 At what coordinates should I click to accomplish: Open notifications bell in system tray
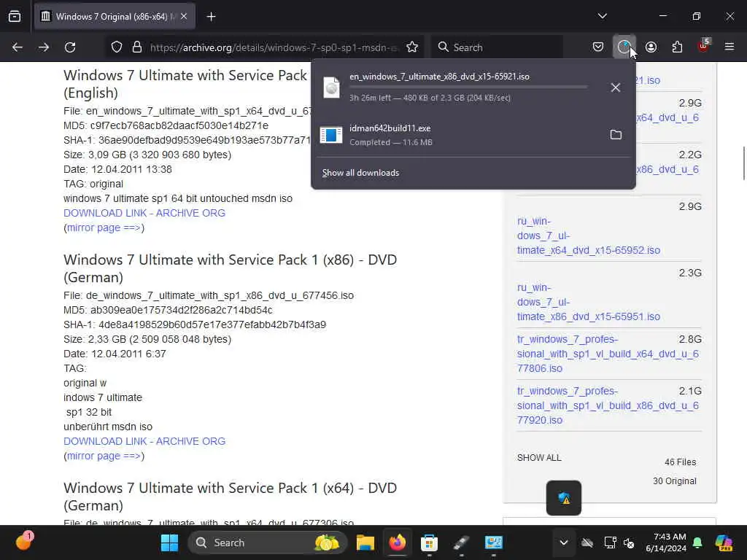(x=697, y=542)
